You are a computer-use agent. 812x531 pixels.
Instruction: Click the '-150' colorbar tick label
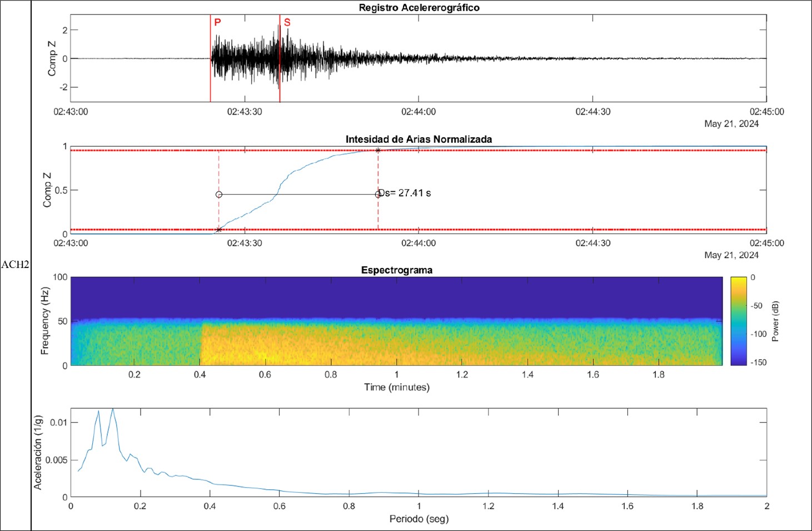pos(758,363)
